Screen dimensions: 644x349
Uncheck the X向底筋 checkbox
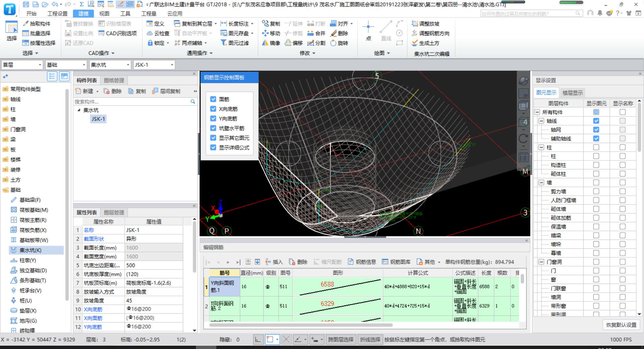pyautogui.click(x=213, y=109)
